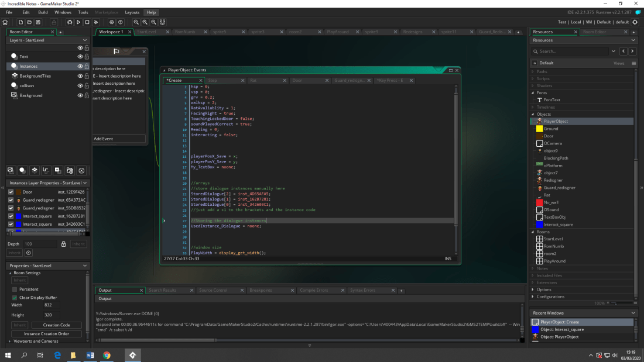Image resolution: width=644 pixels, height=362 pixels.
Task: Uncheck Clear Display Buffer
Action: pos(13,298)
